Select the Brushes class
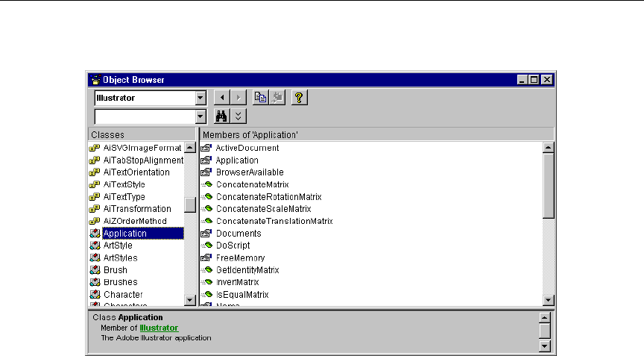This screenshot has width=644, height=356. (x=120, y=282)
